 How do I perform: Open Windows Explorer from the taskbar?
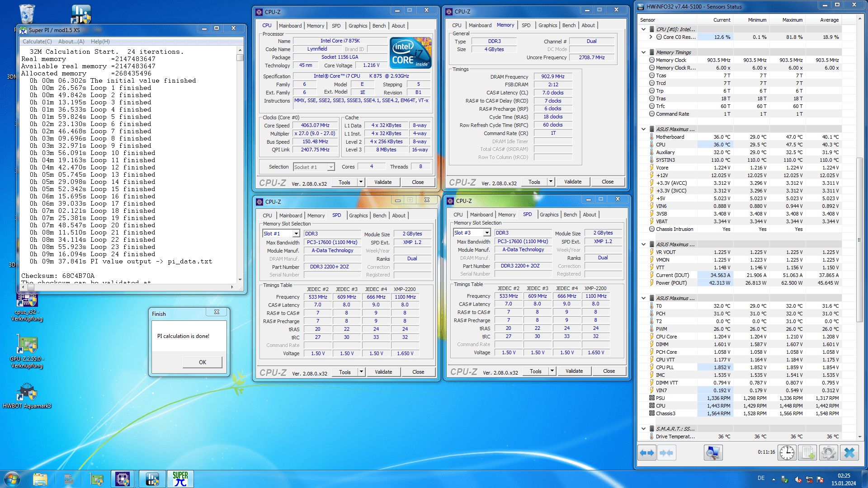40,479
